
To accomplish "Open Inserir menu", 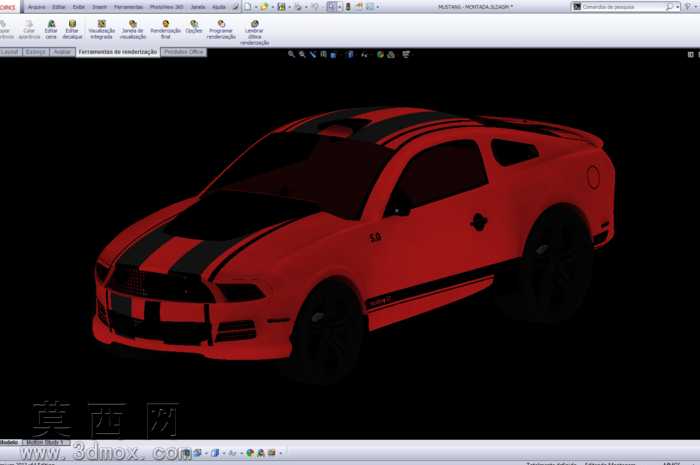I will click(99, 7).
